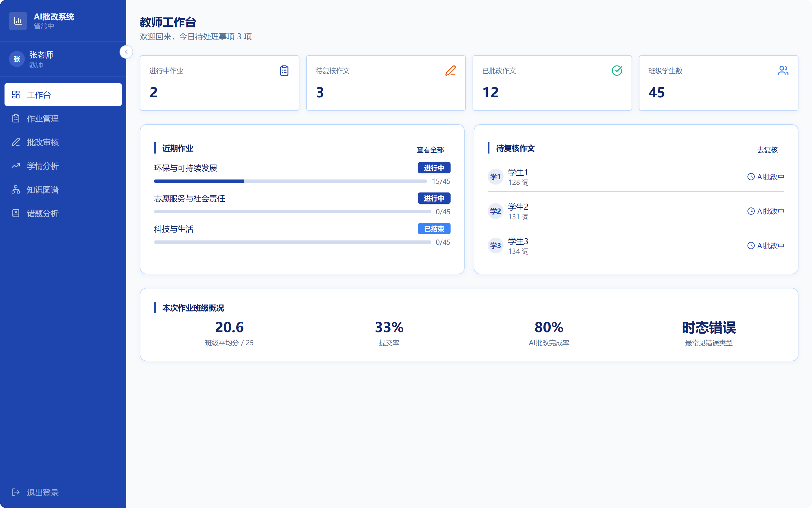
Task: Click the 进行中 badge for 志愿服务与社会责任
Action: pyautogui.click(x=434, y=198)
